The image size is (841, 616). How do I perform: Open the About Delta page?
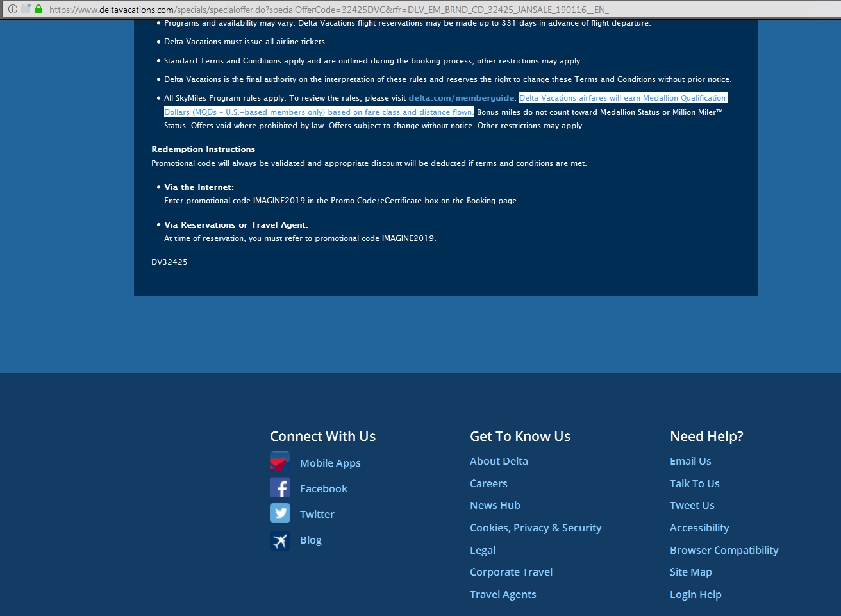tap(499, 461)
